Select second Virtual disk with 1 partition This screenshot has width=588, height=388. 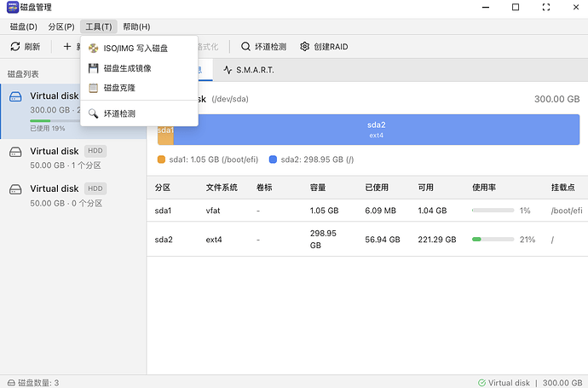pos(72,158)
